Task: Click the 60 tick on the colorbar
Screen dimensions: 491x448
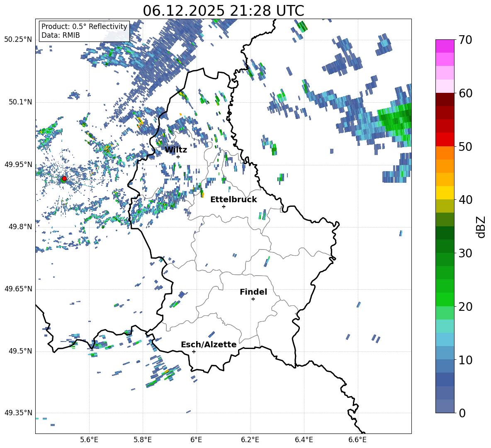Action: [465, 93]
